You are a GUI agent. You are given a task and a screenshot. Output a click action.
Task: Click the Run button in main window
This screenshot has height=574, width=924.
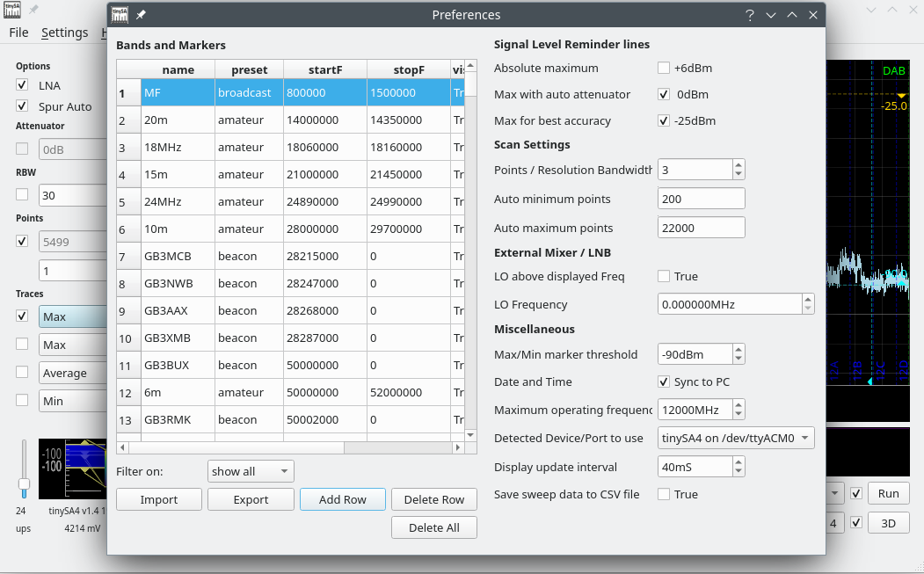pos(888,494)
